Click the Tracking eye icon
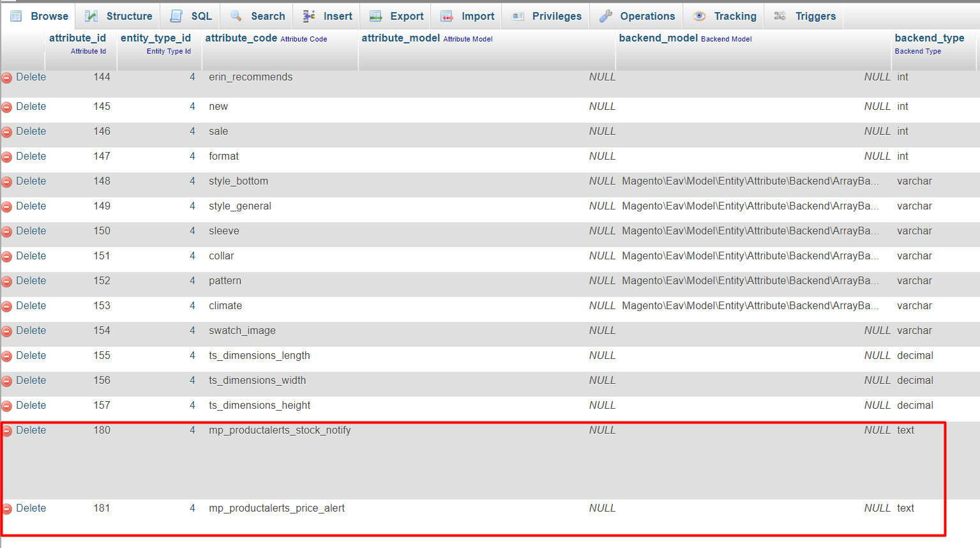This screenshot has width=980, height=548. coord(699,16)
